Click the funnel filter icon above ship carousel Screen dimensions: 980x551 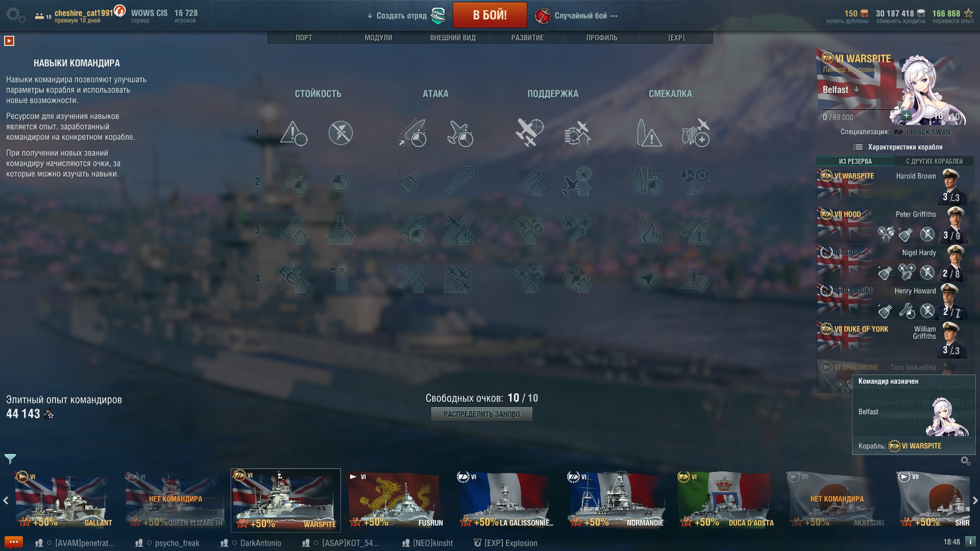pyautogui.click(x=10, y=459)
